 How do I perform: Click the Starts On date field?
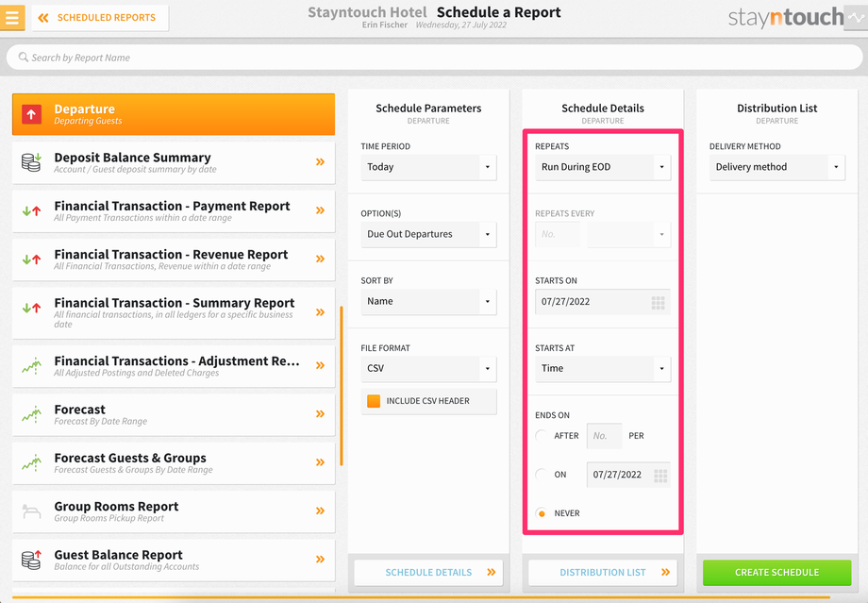tap(603, 302)
